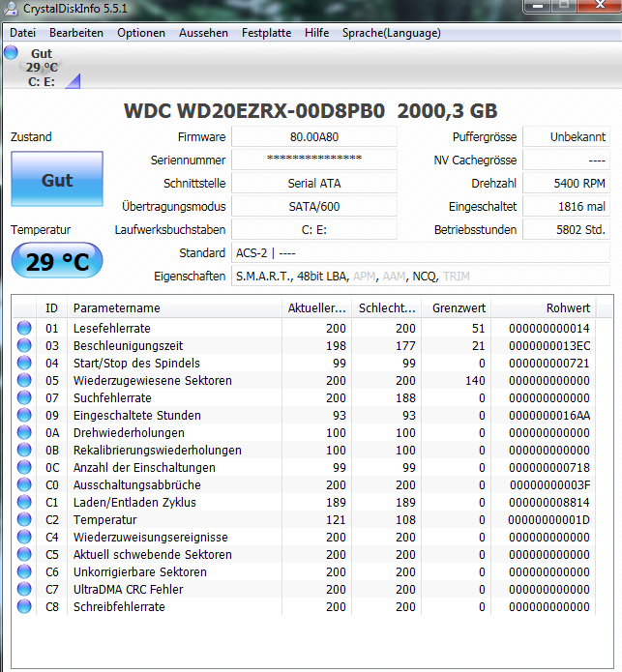The height and width of the screenshot is (672, 622).
Task: Click status orb of Eingeschaltete Stunden row
Action: pyautogui.click(x=24, y=415)
